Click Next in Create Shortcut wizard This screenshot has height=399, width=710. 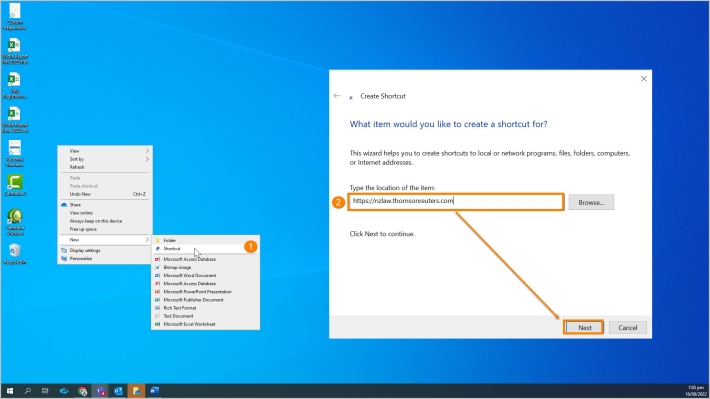(x=584, y=327)
